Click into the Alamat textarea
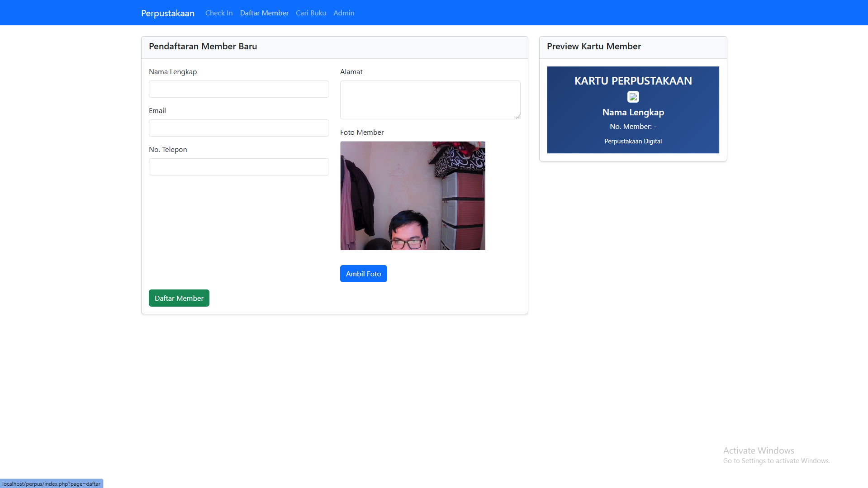The height and width of the screenshot is (488, 868). (x=430, y=100)
